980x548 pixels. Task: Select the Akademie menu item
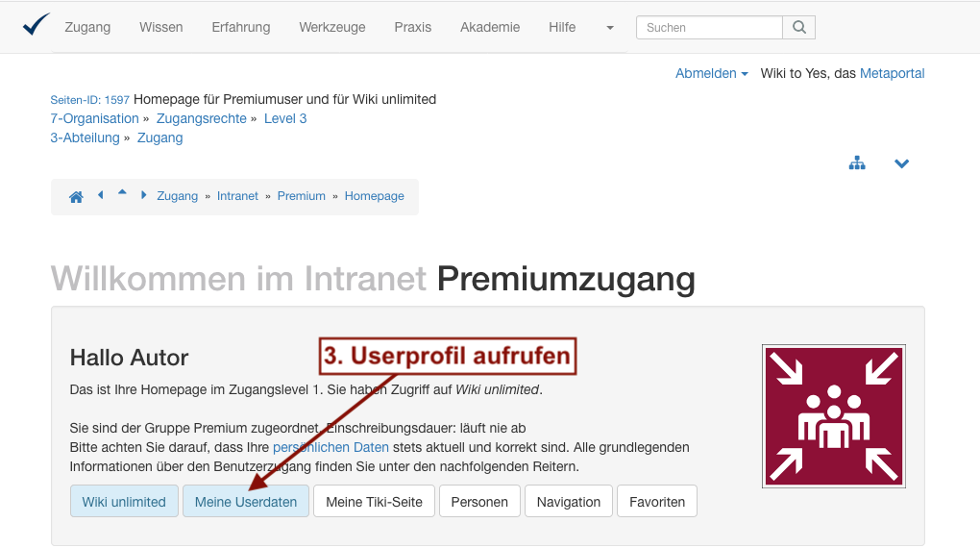pos(490,27)
